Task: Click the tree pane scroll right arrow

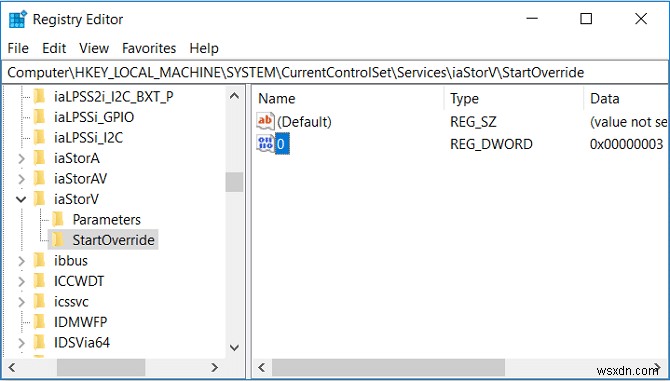Action: [x=215, y=367]
